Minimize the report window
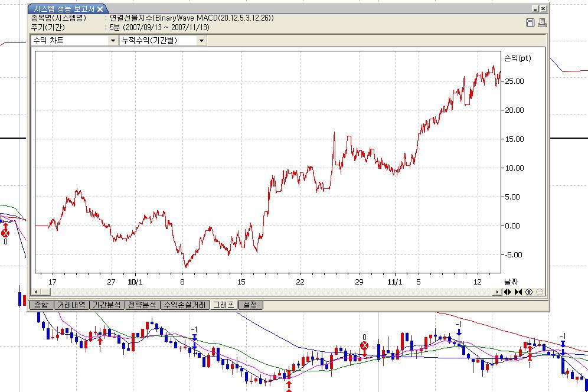 pyautogui.click(x=534, y=9)
